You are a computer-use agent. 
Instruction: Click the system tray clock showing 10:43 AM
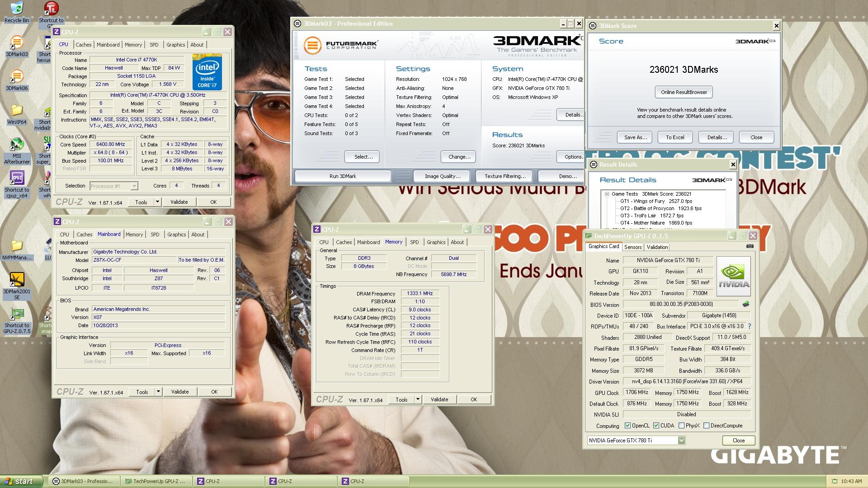[x=852, y=482]
